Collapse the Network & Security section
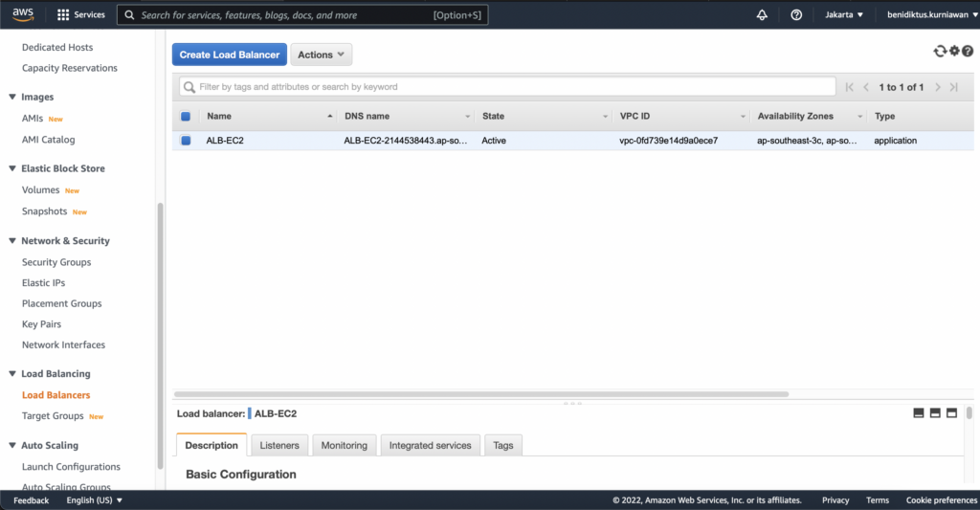980x510 pixels. (x=11, y=240)
